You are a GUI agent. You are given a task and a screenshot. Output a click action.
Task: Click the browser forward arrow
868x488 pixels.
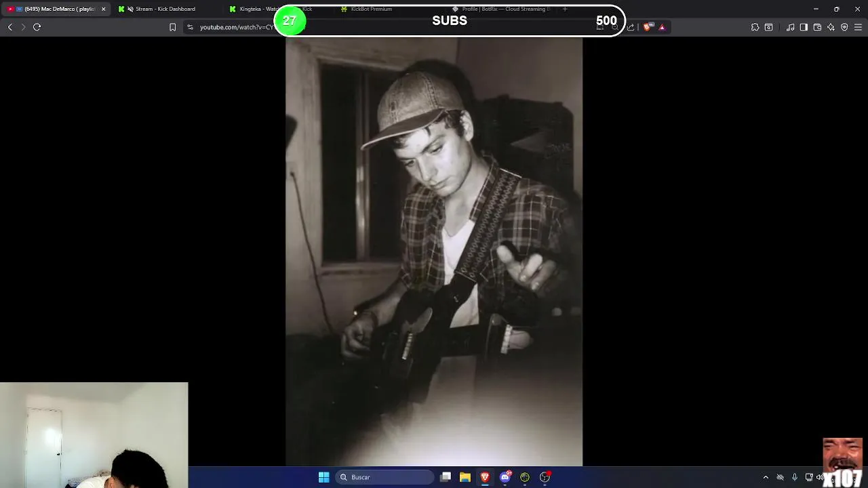coord(23,27)
